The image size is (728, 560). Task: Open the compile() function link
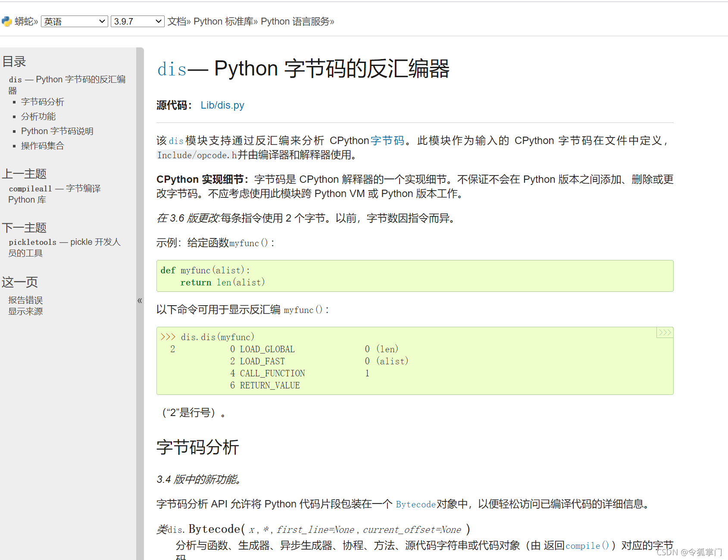[587, 546]
